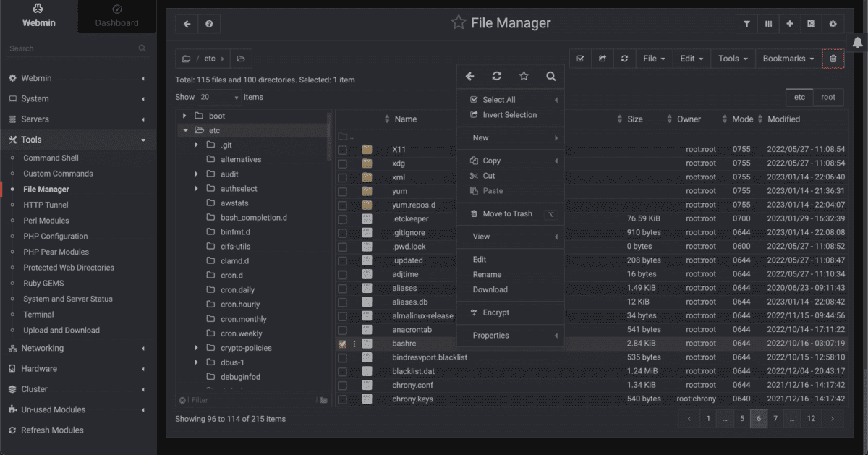This screenshot has height=455, width=868.
Task: Switch to the root tab
Action: point(827,97)
